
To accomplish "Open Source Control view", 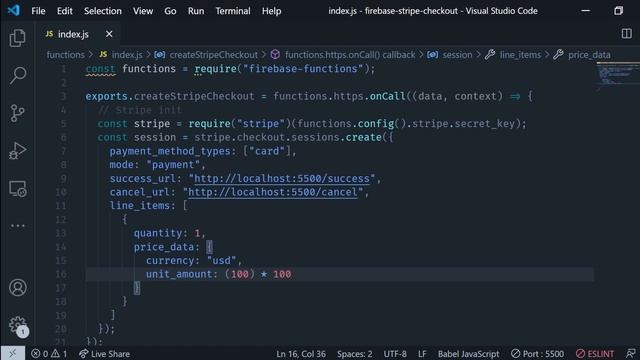I will pyautogui.click(x=17, y=113).
